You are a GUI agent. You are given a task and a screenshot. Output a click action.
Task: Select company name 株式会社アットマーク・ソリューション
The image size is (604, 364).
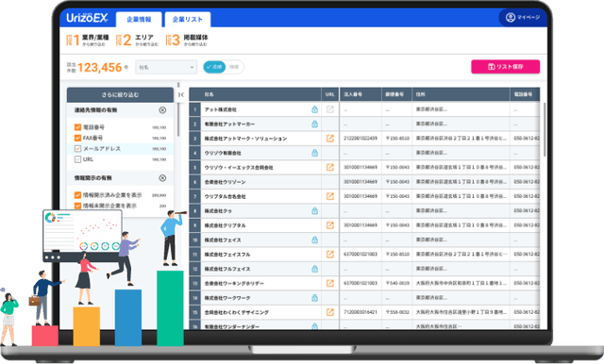245,139
